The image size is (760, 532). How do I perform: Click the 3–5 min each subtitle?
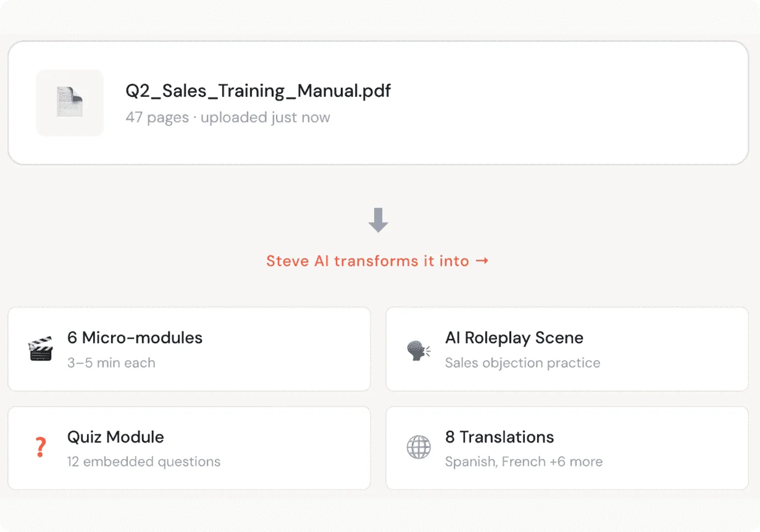(111, 363)
